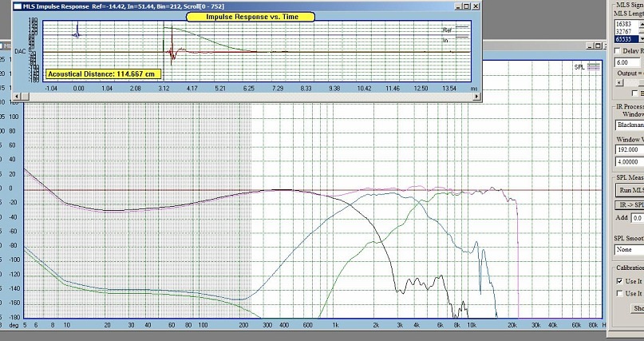Click the impulse response scrollbar left arrow
This screenshot has width=644, height=341.
(17, 97)
